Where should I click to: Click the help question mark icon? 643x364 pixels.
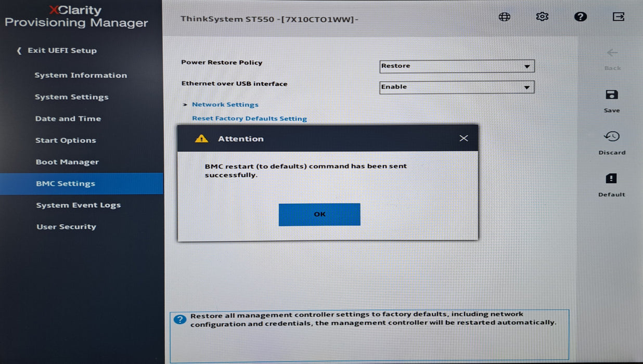click(581, 17)
